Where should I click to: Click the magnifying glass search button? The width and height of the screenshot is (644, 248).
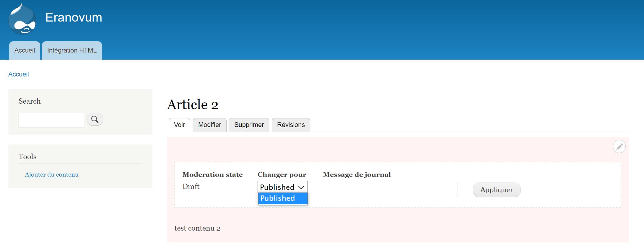pyautogui.click(x=95, y=119)
